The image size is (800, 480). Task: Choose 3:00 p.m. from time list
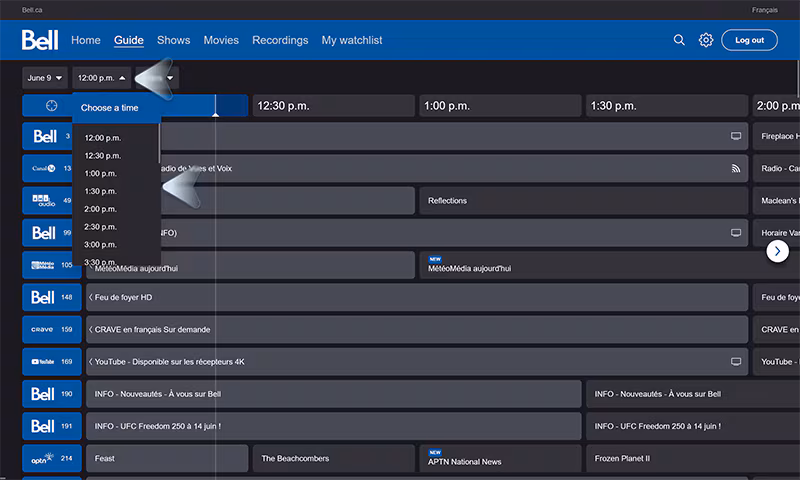[x=101, y=245]
